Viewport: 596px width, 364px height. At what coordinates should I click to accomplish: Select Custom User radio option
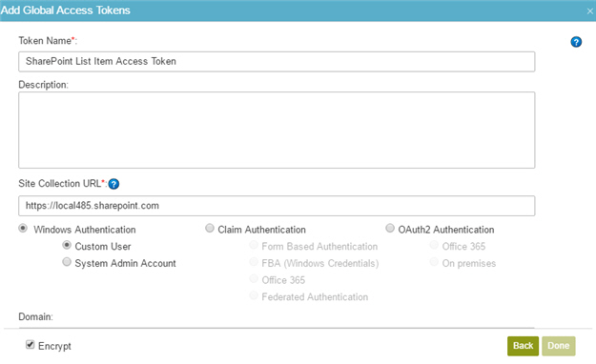pos(67,245)
